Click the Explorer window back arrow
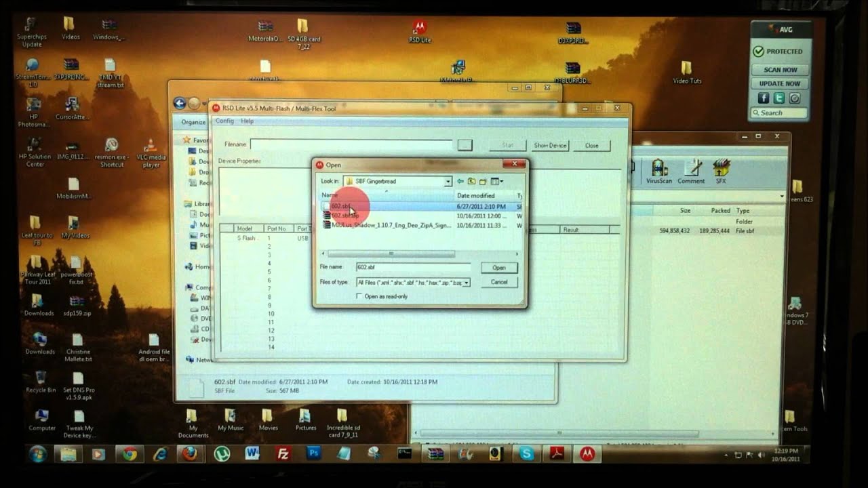The width and height of the screenshot is (868, 488). coord(180,103)
